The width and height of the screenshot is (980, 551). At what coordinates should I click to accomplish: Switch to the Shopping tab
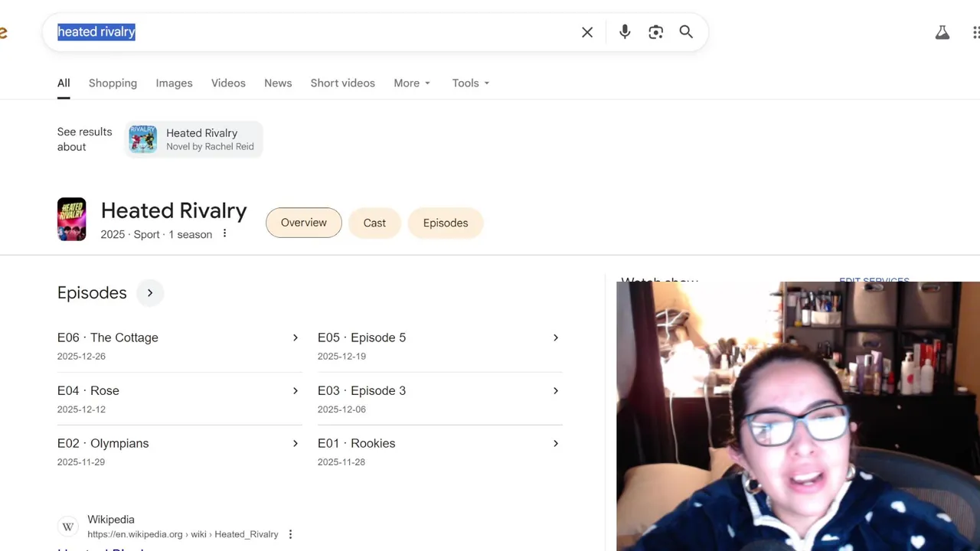113,83
